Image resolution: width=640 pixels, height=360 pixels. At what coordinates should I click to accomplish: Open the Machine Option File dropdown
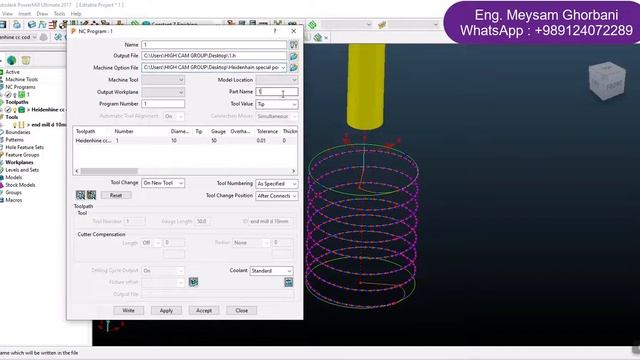click(x=283, y=67)
